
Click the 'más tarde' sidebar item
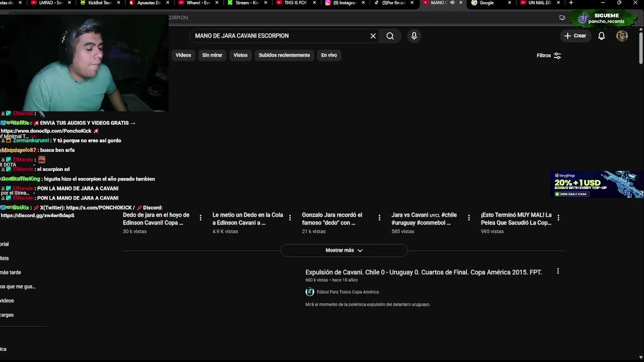[11, 273]
